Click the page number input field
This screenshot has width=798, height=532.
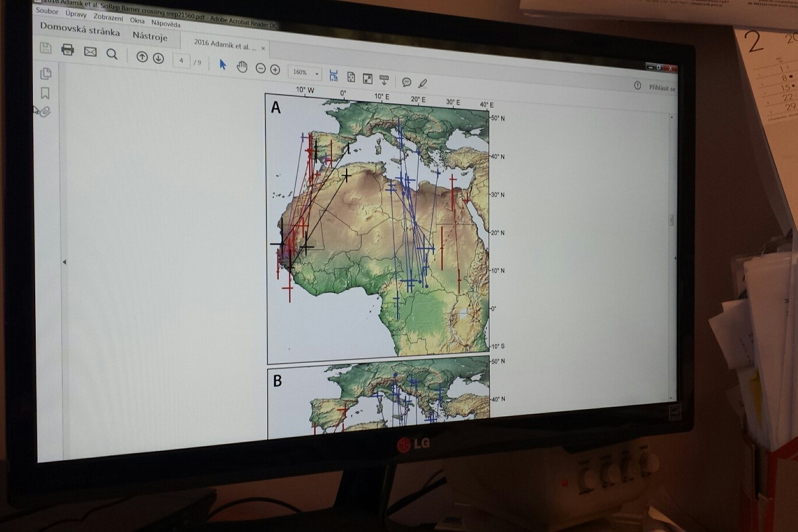[181, 61]
